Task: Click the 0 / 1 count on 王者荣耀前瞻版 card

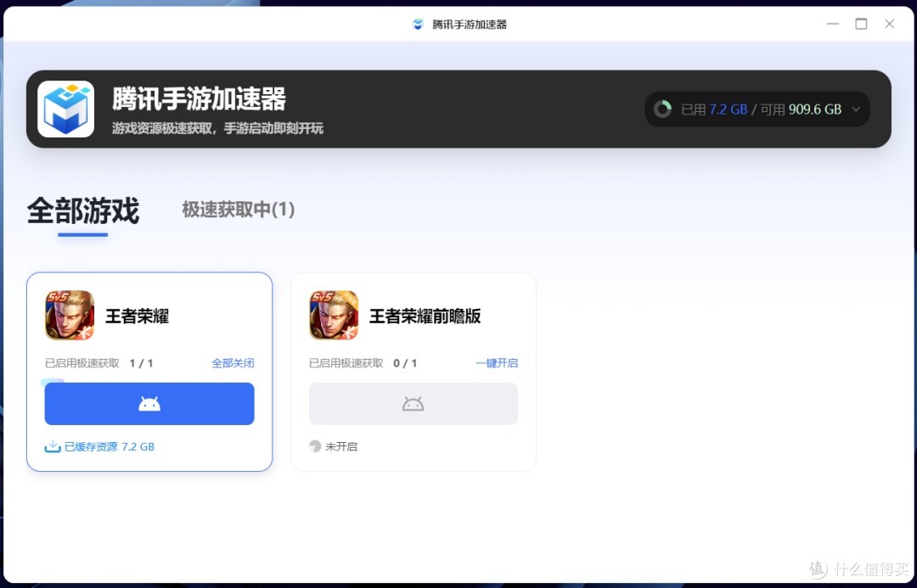Action: pos(405,363)
